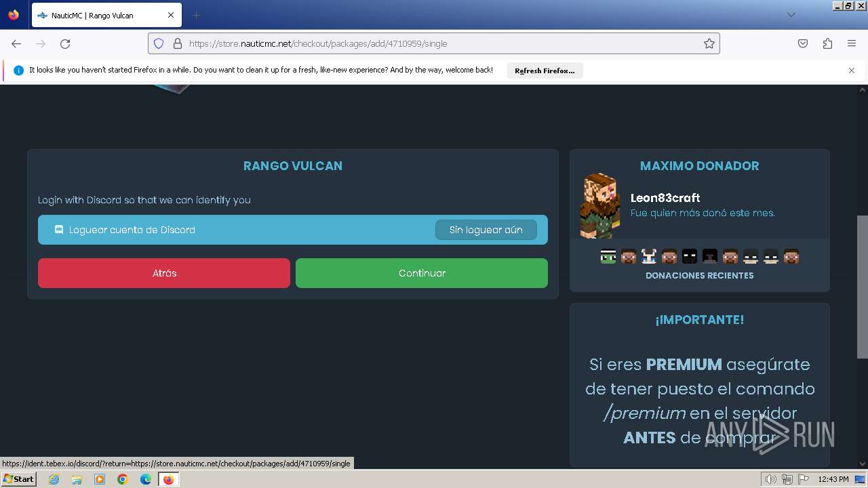Image resolution: width=868 pixels, height=488 pixels.
Task: Click the third recent donor head
Action: coord(649,256)
